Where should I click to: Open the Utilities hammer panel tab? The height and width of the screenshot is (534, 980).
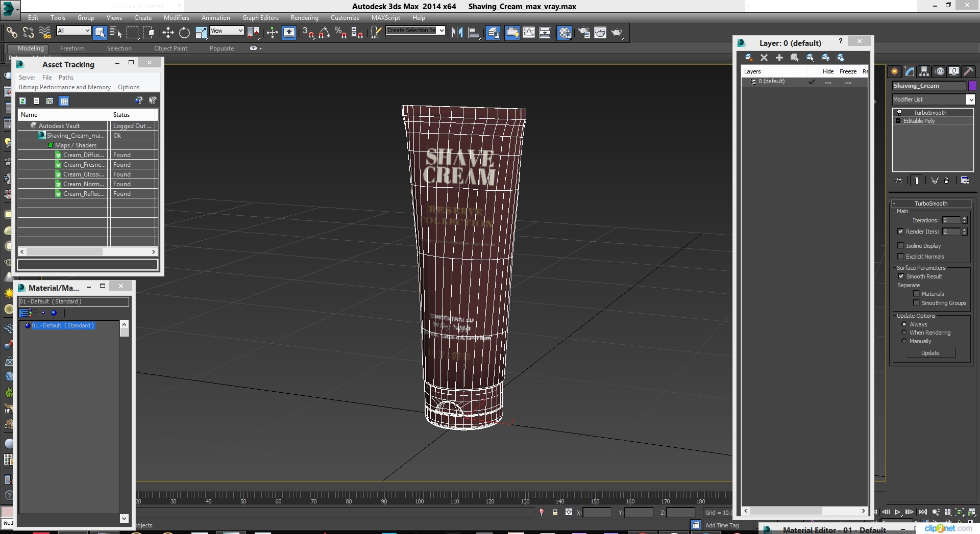968,71
